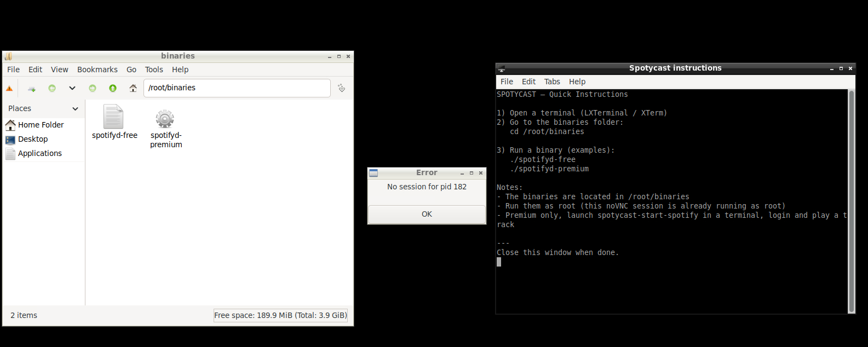The width and height of the screenshot is (868, 347).
Task: Click the jump-to-path icon right of the address bar
Action: click(342, 88)
